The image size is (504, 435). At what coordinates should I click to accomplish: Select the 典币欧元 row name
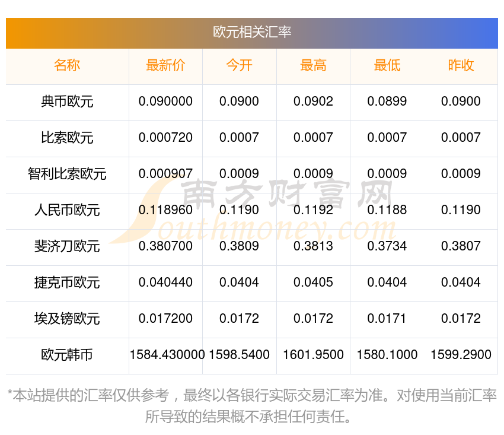coord(67,101)
